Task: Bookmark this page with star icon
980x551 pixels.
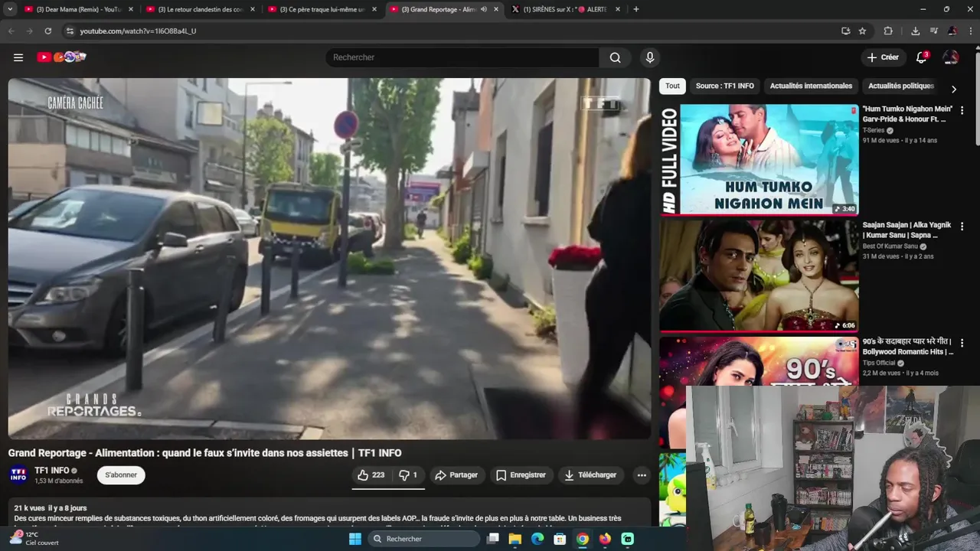Action: [862, 31]
